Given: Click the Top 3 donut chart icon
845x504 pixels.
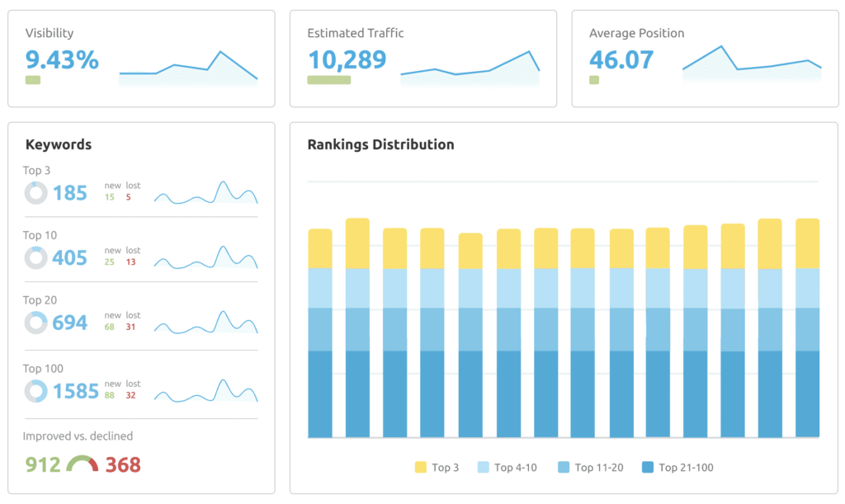Looking at the screenshot, I should tap(35, 193).
